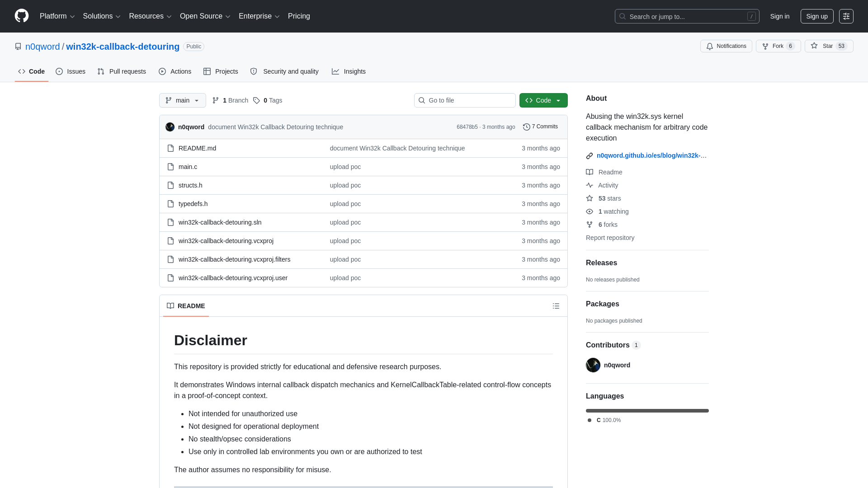Click the pulse icon beside Activity
Screen dimensions: 868x488
(x=590, y=185)
